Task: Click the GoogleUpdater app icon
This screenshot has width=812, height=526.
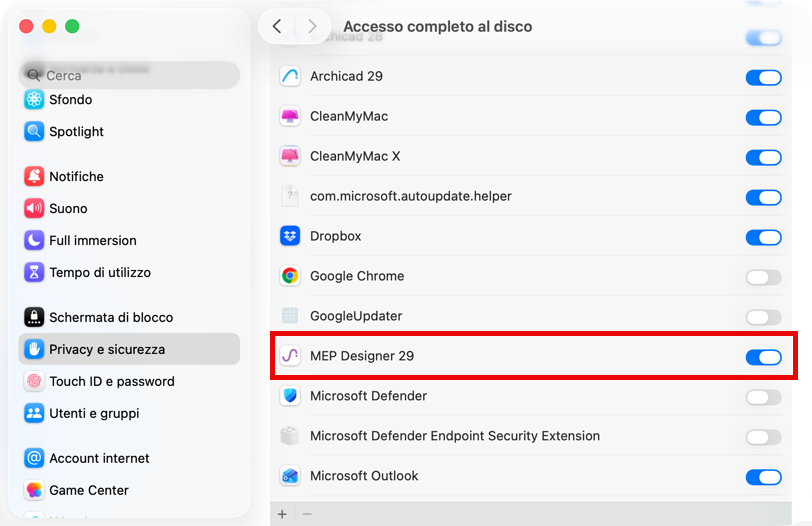Action: pyautogui.click(x=290, y=316)
